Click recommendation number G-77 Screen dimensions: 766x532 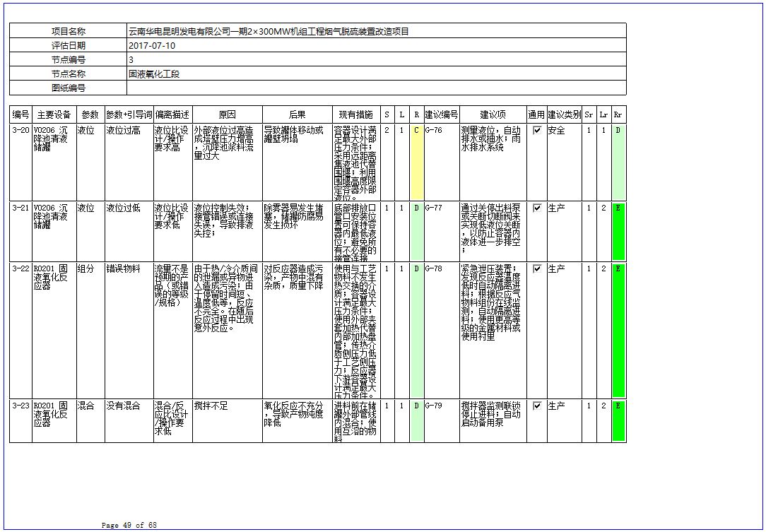coord(433,208)
